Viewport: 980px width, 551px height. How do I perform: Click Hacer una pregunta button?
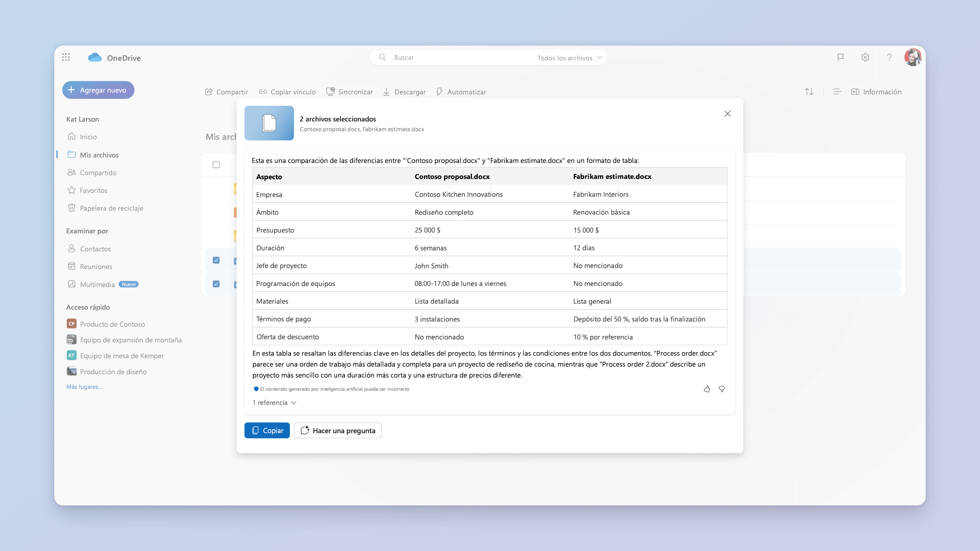338,430
